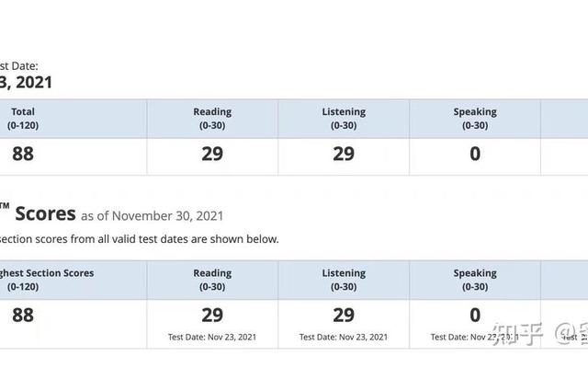Click the Speaking header in the bottom table
588x368 pixels.
point(475,279)
